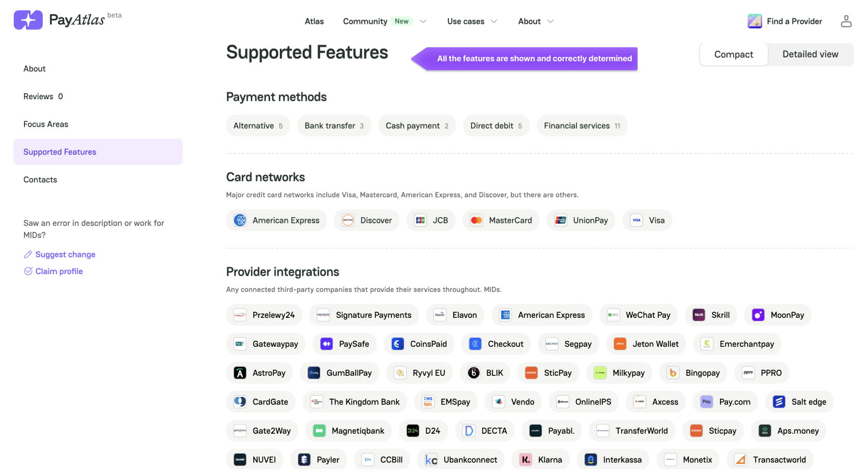The image size is (868, 475).
Task: Click the Claim profile link
Action: click(x=59, y=271)
